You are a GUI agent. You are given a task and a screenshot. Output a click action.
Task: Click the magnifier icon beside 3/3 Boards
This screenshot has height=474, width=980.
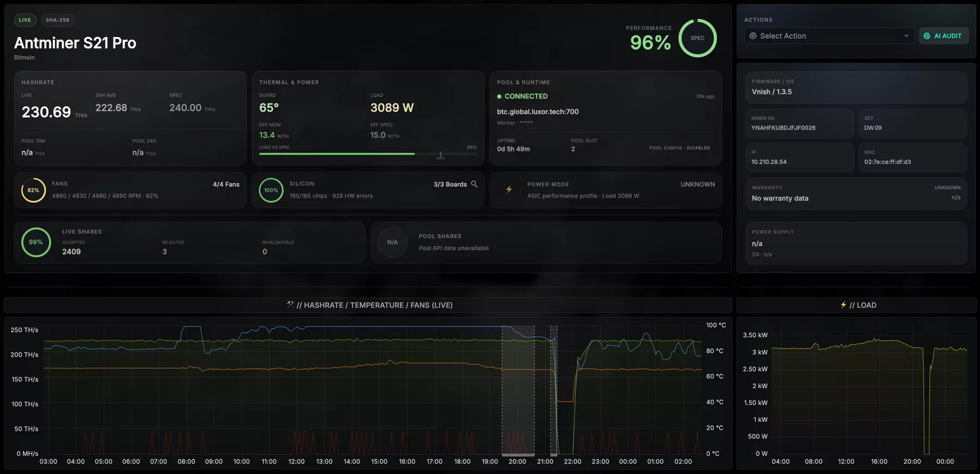[x=474, y=184]
